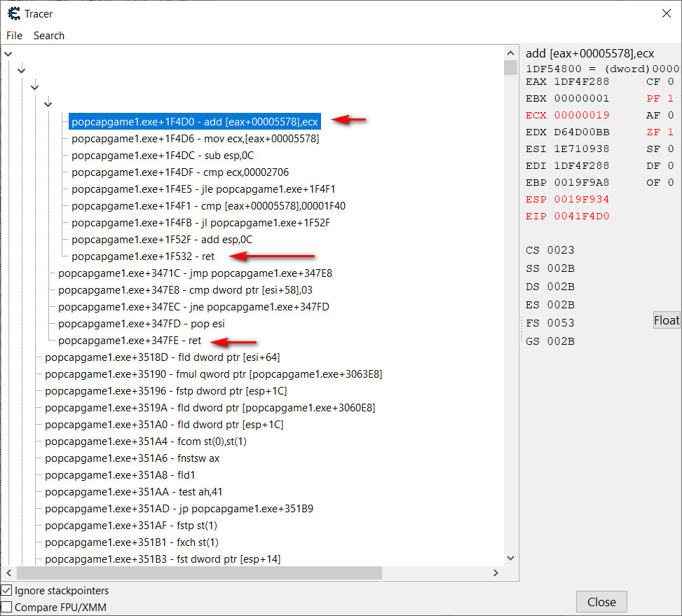Click the horizontal scrollbar right arrow

pos(496,573)
